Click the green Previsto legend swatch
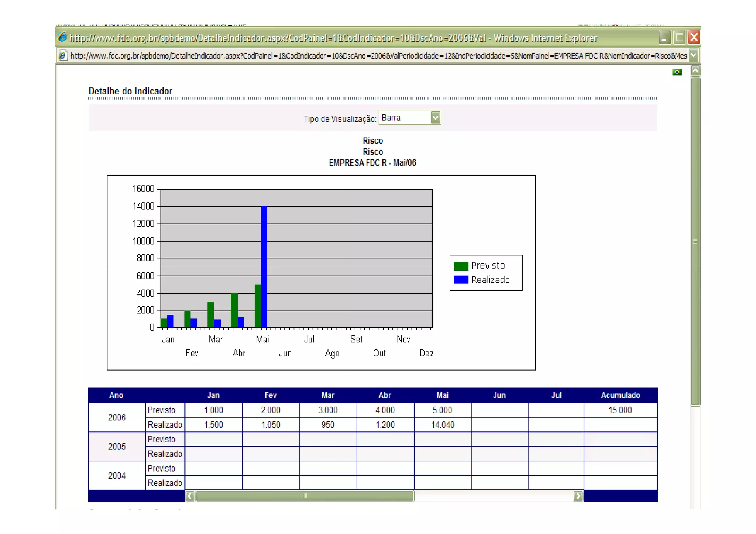The height and width of the screenshot is (534, 756). (461, 266)
